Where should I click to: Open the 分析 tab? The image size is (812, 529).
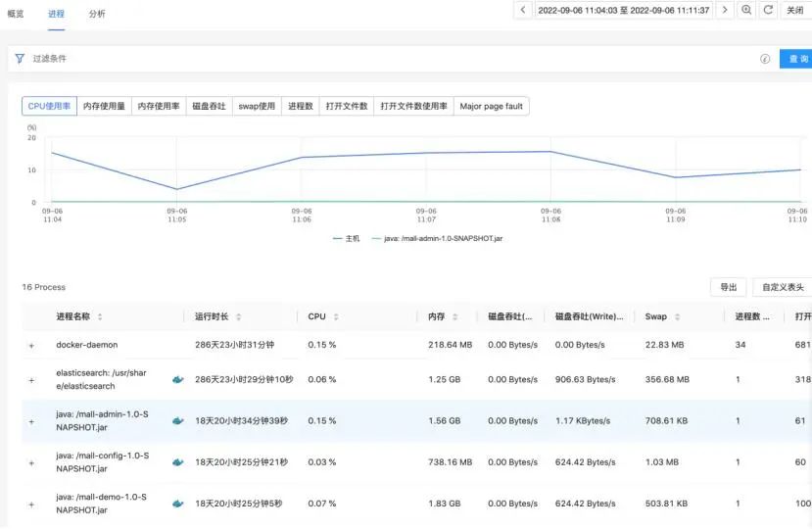coord(97,14)
